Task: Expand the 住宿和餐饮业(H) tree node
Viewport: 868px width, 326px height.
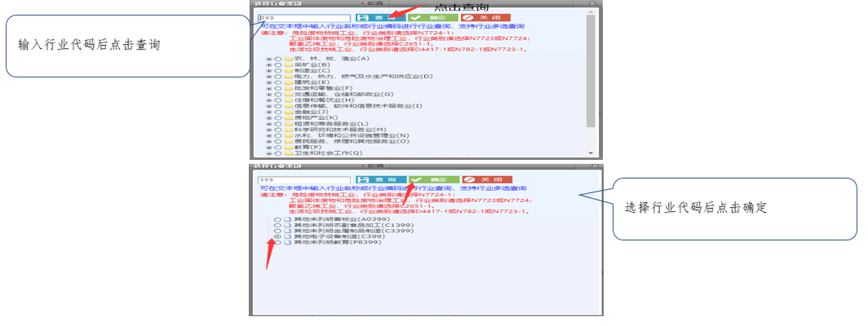Action: pos(269,99)
